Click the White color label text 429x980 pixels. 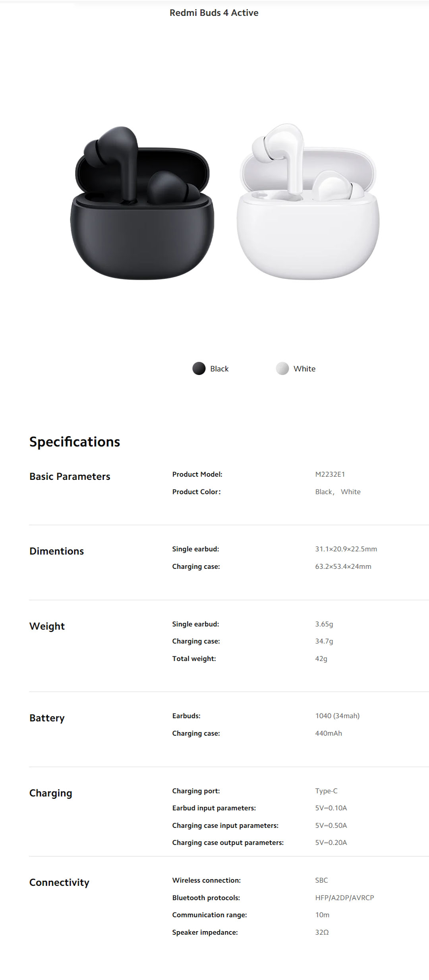(304, 369)
